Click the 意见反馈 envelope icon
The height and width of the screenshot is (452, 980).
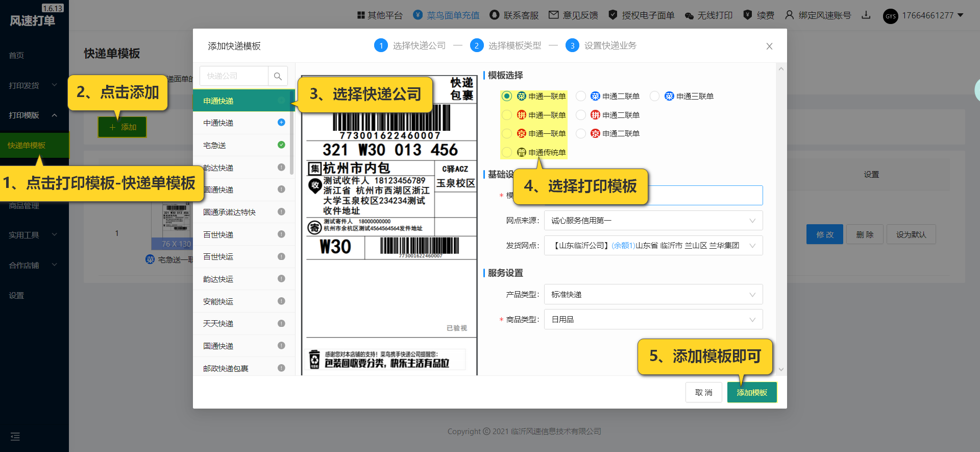point(553,15)
